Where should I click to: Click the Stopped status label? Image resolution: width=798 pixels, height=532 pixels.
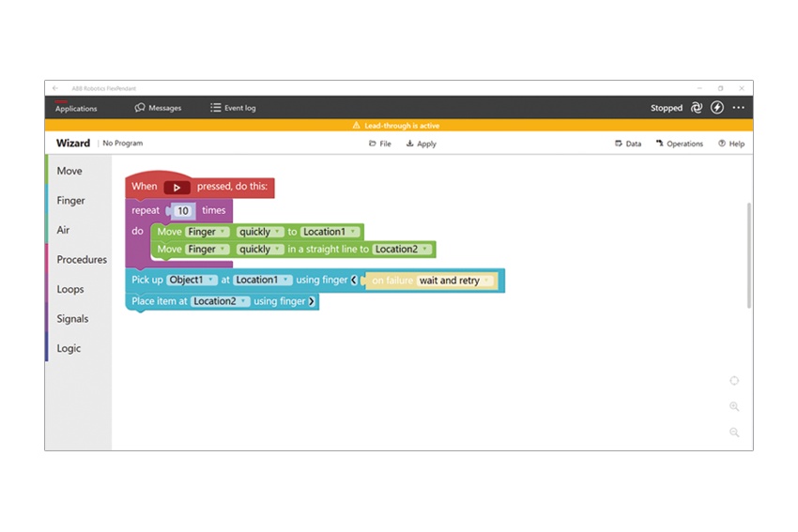667,108
